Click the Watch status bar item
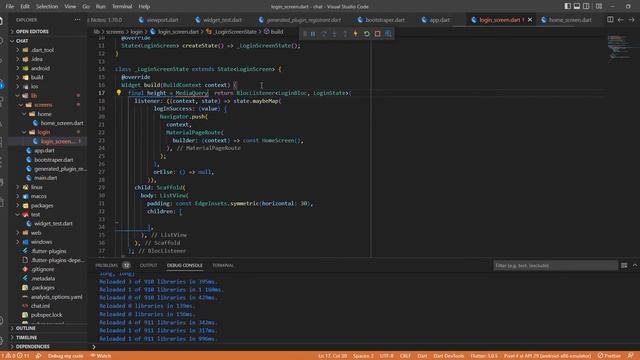 100,356
